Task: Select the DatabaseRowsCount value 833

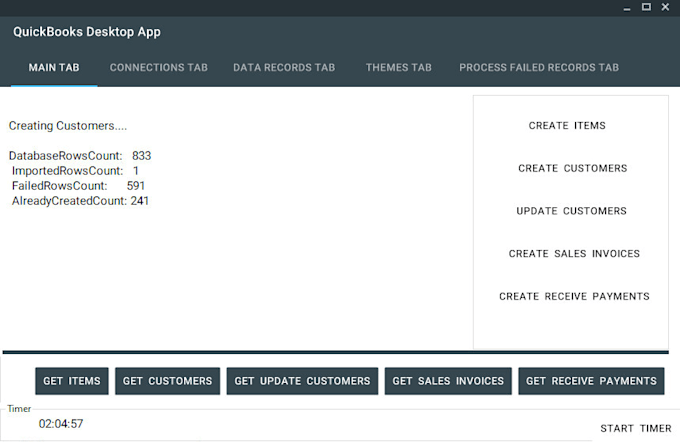Action: (x=141, y=156)
